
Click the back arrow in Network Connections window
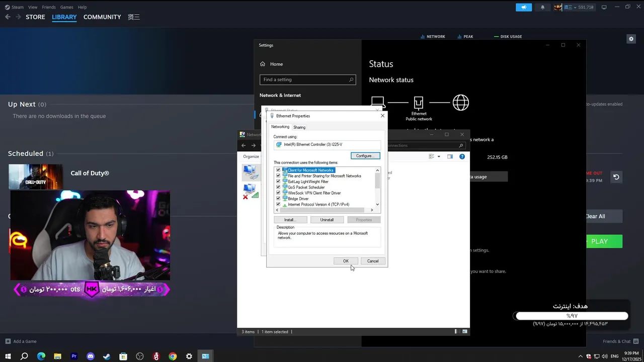pos(244,145)
